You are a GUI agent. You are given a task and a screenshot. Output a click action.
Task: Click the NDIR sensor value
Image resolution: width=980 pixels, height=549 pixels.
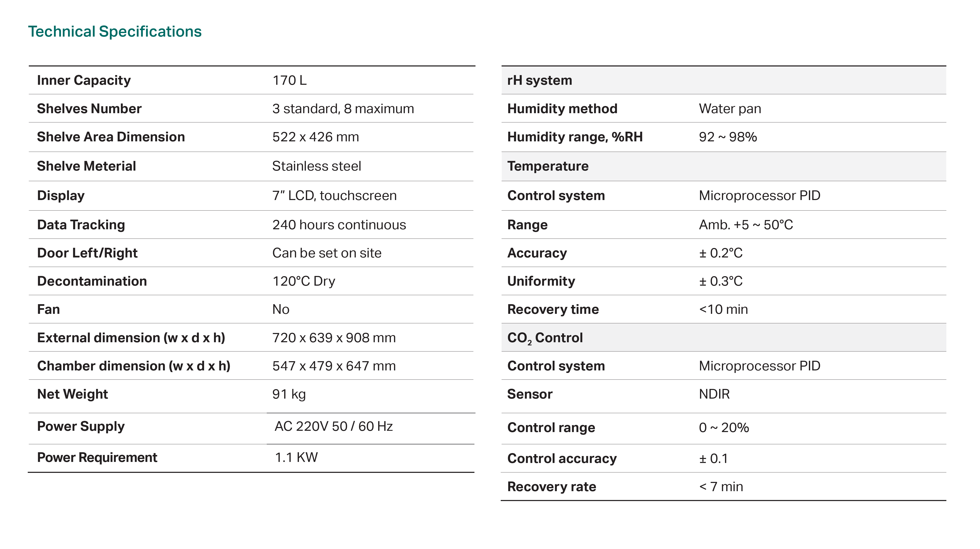[x=714, y=394]
